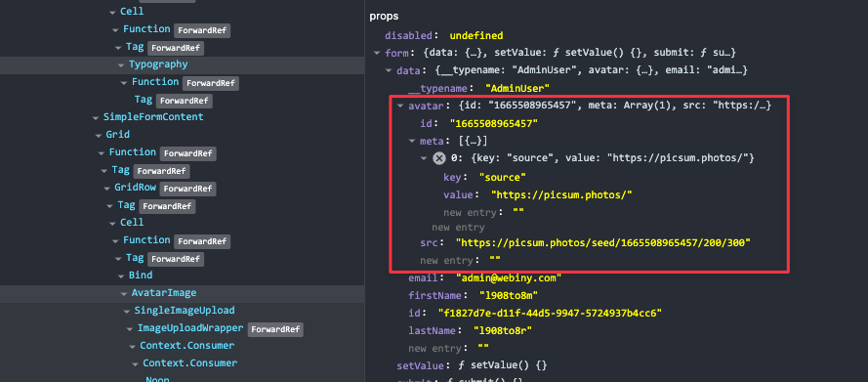Edit avatar id value "1665508965457"
The width and height of the screenshot is (868, 382).
click(x=494, y=123)
